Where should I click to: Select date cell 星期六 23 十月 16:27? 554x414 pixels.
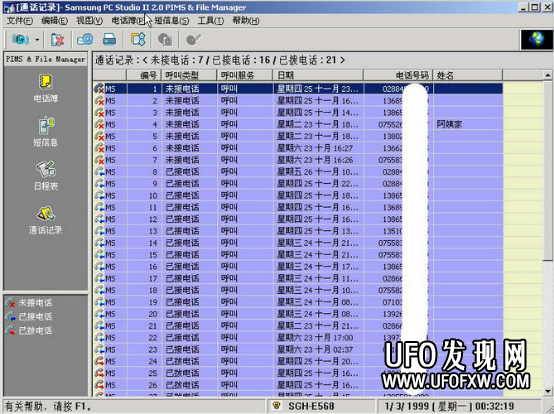pyautogui.click(x=318, y=148)
